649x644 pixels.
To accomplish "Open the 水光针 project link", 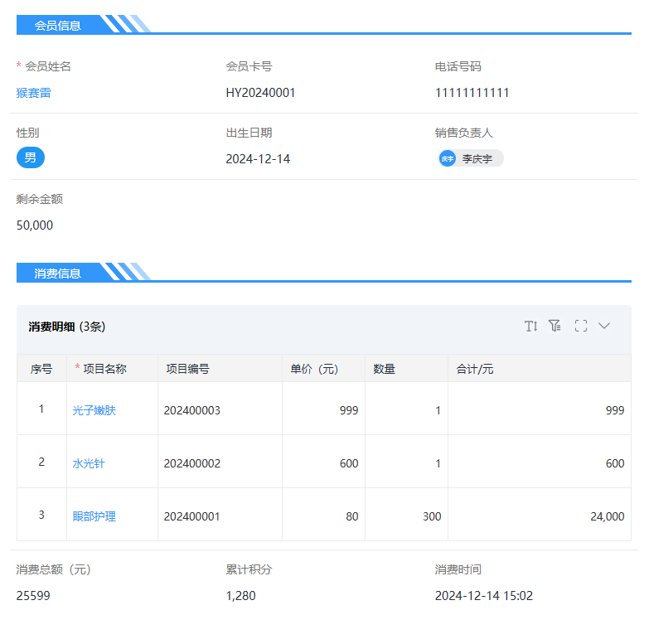I will coord(89,463).
